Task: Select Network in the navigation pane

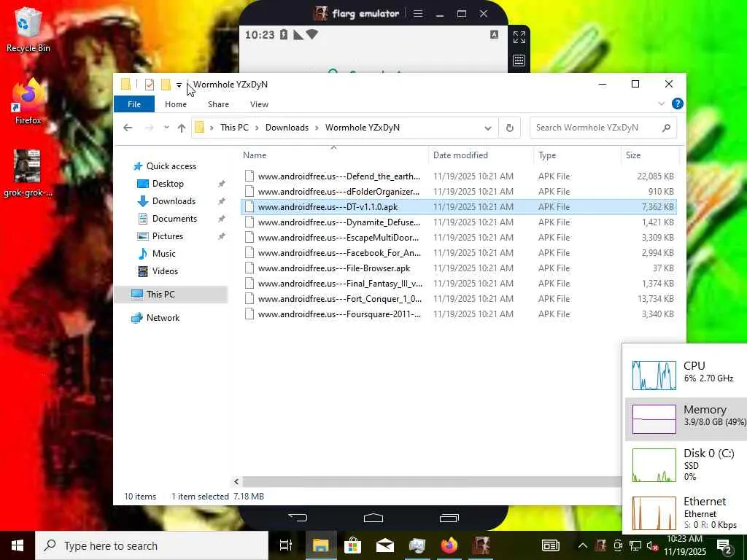Action: tap(163, 318)
